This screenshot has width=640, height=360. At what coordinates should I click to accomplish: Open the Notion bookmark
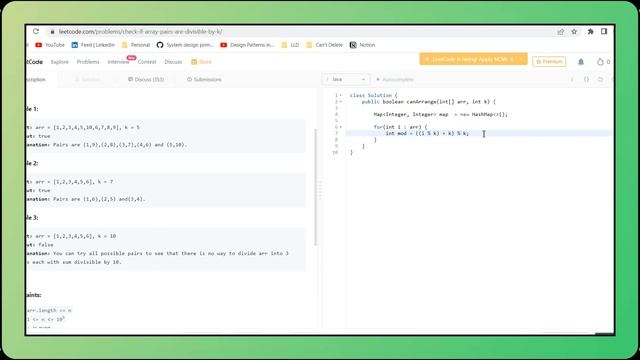tap(362, 45)
